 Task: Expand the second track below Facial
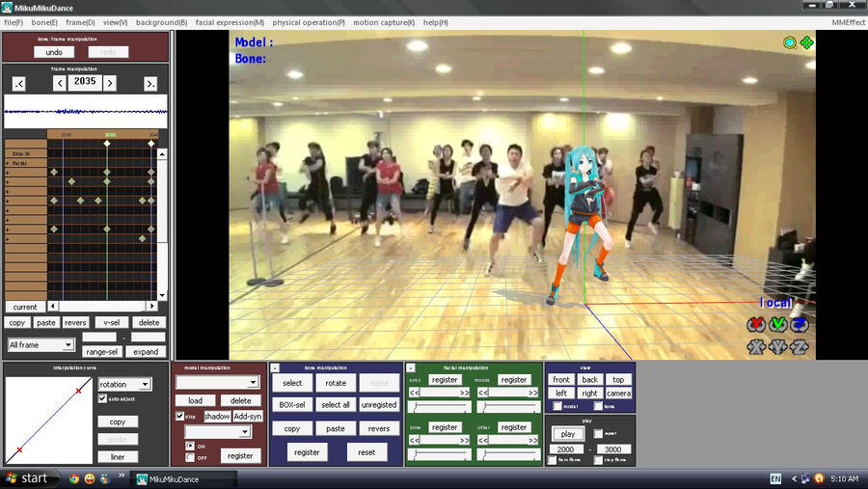[8, 182]
